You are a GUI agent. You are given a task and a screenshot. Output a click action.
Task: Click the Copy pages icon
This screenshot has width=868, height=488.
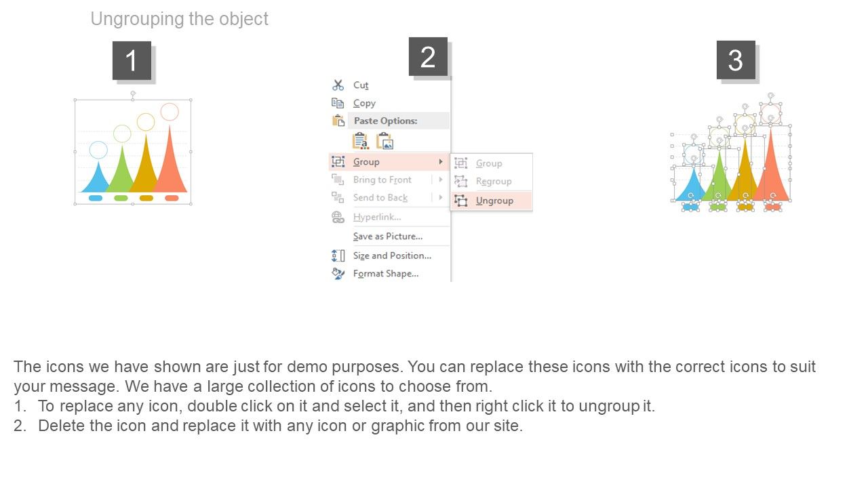tap(338, 103)
